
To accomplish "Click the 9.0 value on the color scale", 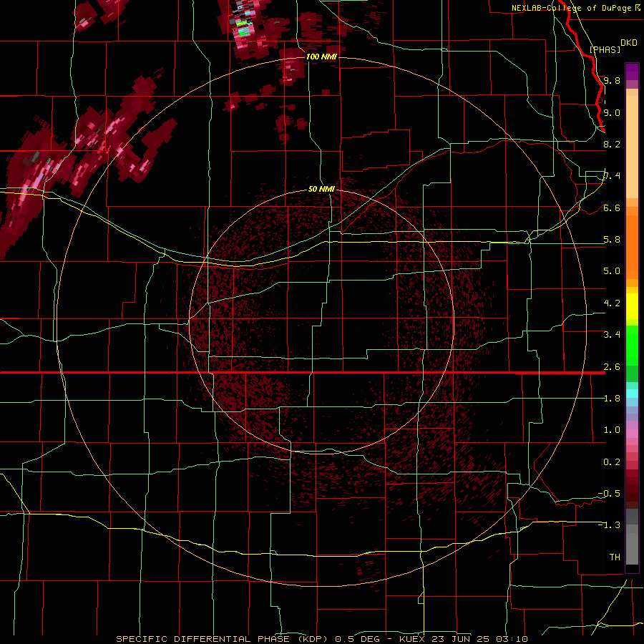I will coord(612,112).
